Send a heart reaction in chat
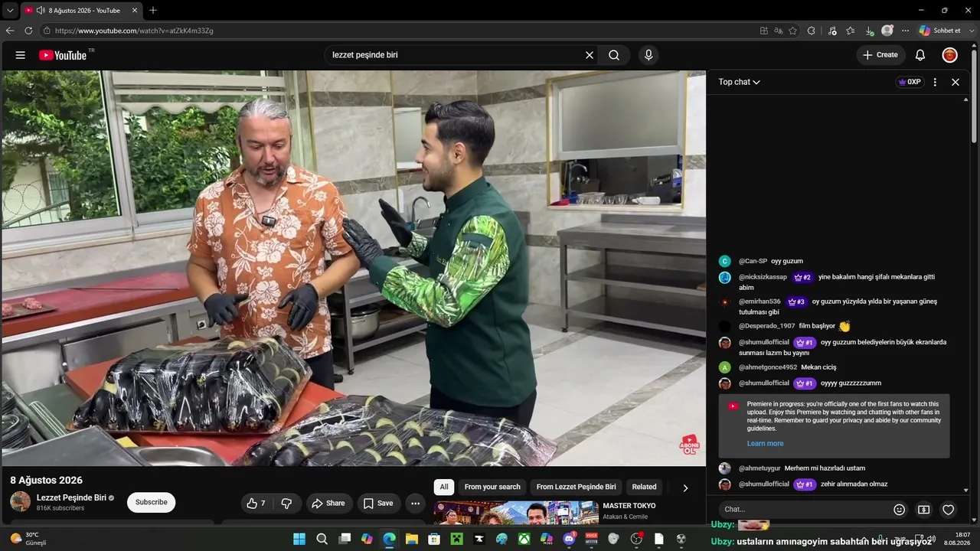This screenshot has width=980, height=551. click(x=949, y=510)
